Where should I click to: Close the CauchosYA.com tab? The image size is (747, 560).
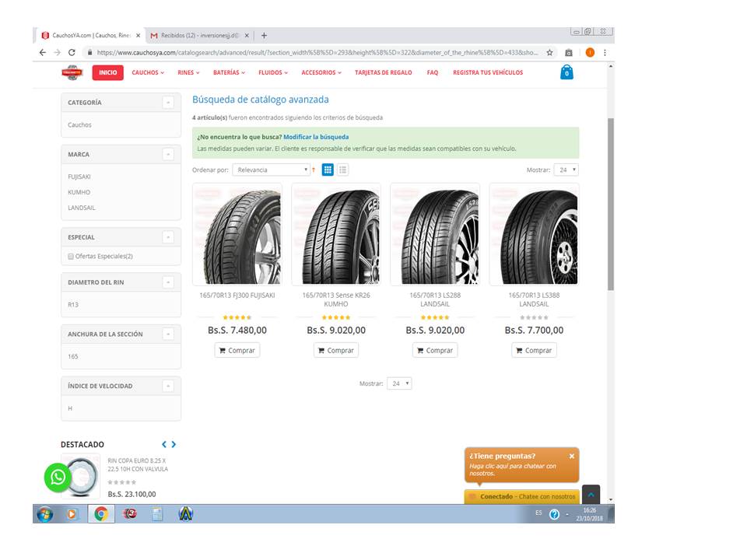pos(139,35)
